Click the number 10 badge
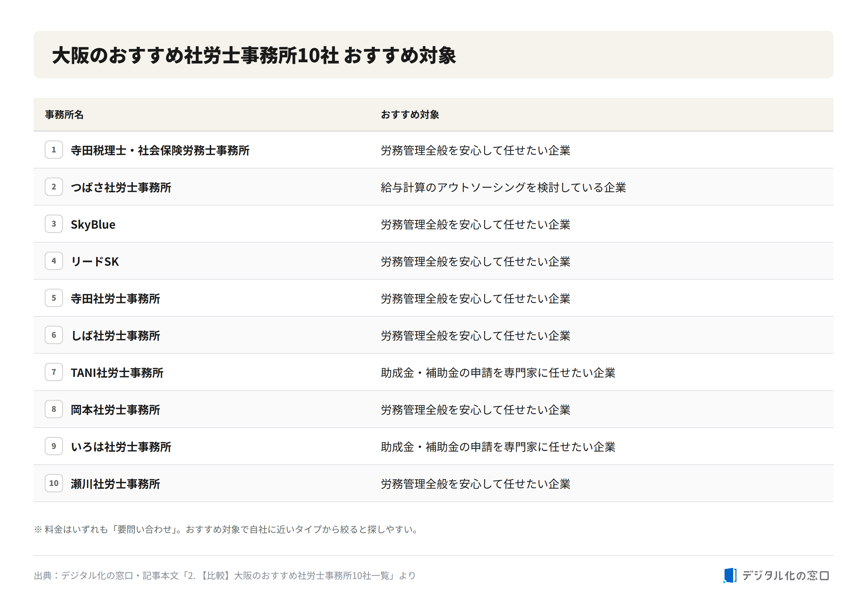Viewport: 867px width, 616px height. pyautogui.click(x=54, y=484)
